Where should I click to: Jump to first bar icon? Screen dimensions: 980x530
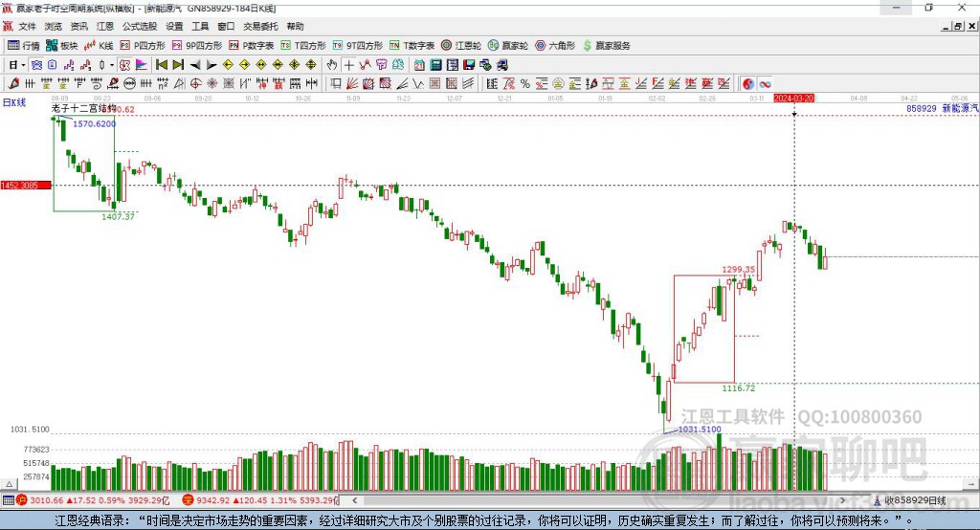[161, 65]
